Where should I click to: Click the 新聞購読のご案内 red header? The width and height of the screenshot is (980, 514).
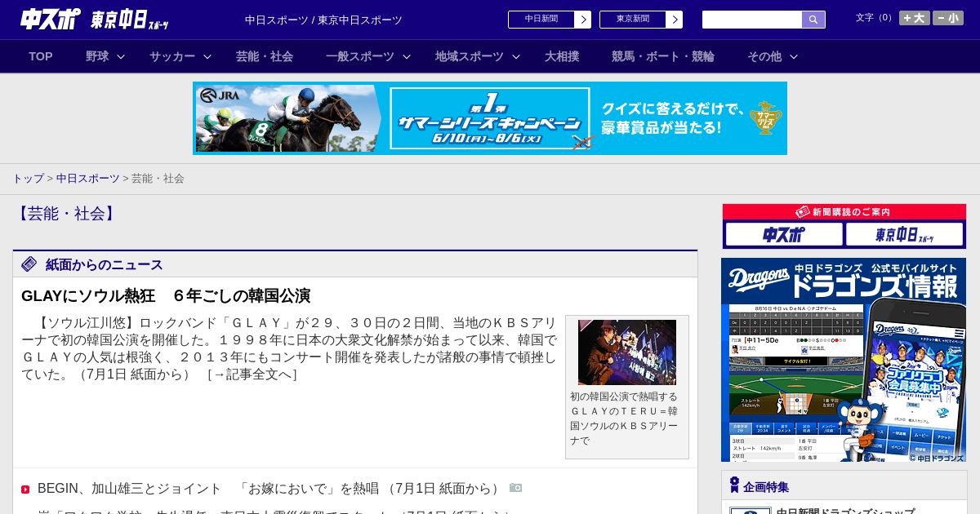coord(844,212)
